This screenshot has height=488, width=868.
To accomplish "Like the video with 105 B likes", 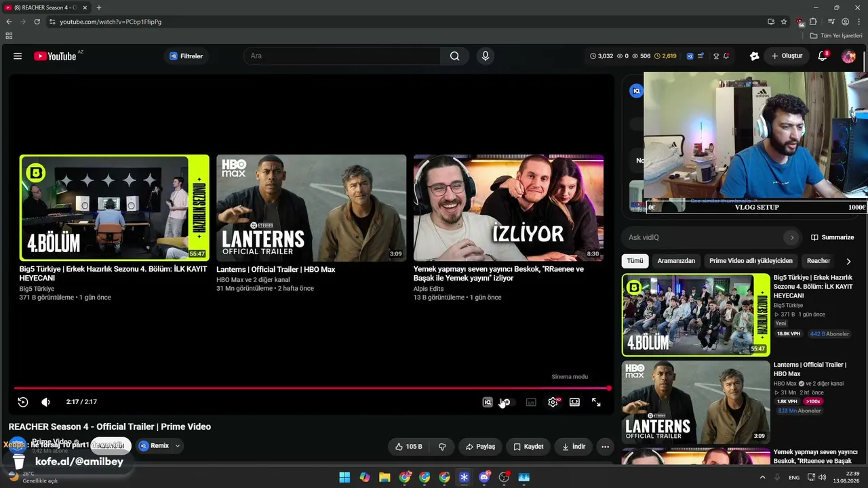I will (x=409, y=447).
